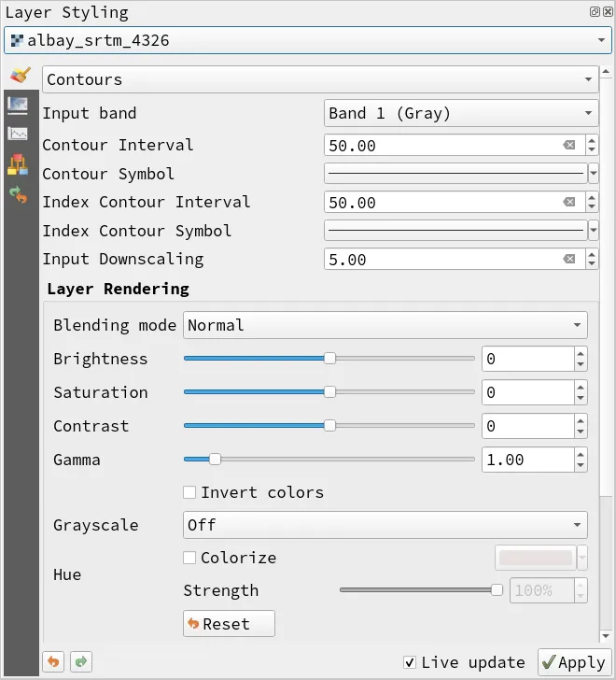
Task: Click the Strength 100% value field
Action: [x=542, y=590]
